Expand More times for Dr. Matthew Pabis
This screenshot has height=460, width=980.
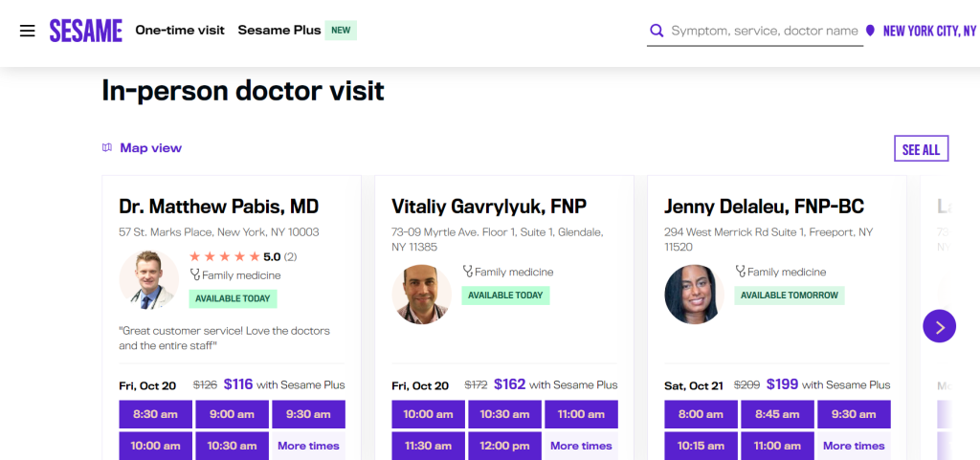coord(308,446)
